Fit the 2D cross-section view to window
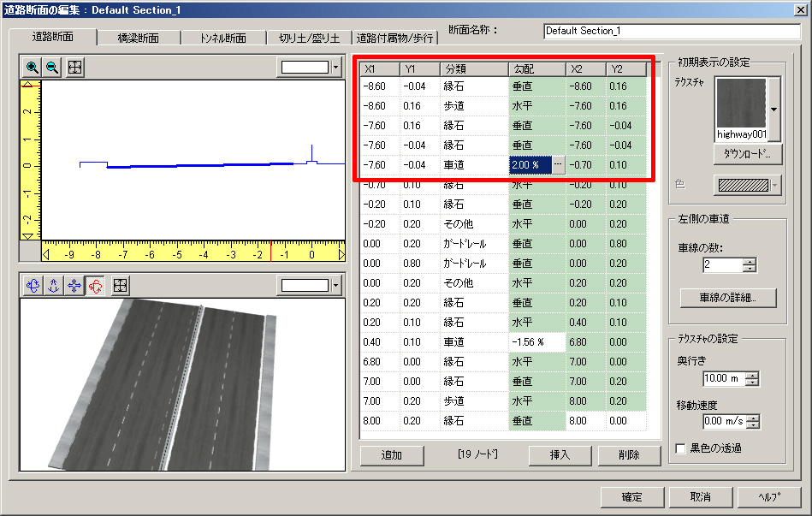The width and height of the screenshot is (812, 516). coord(75,68)
